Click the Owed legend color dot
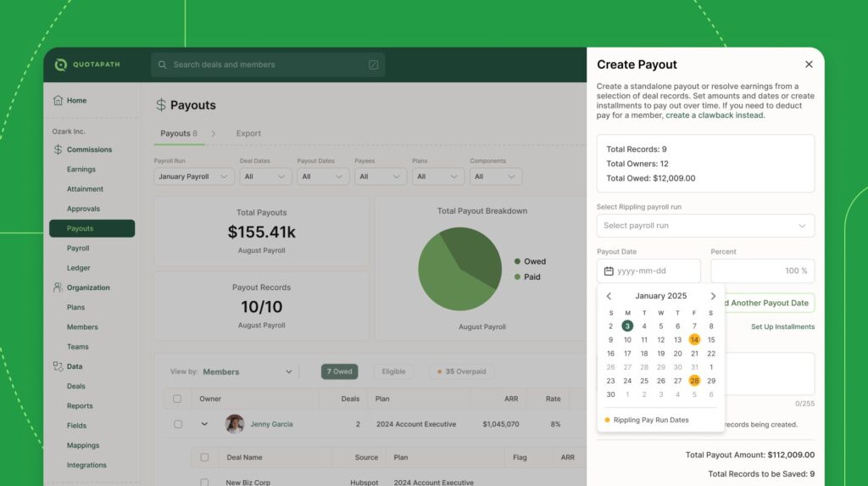Image resolution: width=868 pixels, height=486 pixels. (x=517, y=261)
